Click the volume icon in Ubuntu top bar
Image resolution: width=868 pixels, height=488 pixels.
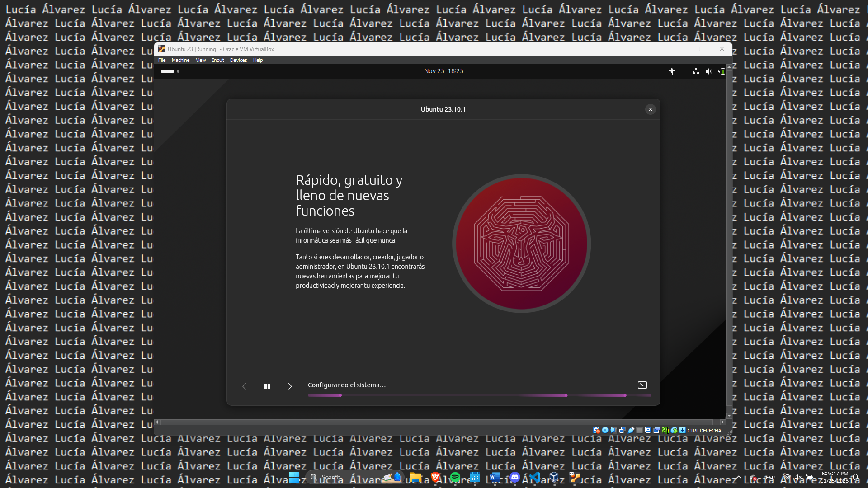click(x=708, y=71)
